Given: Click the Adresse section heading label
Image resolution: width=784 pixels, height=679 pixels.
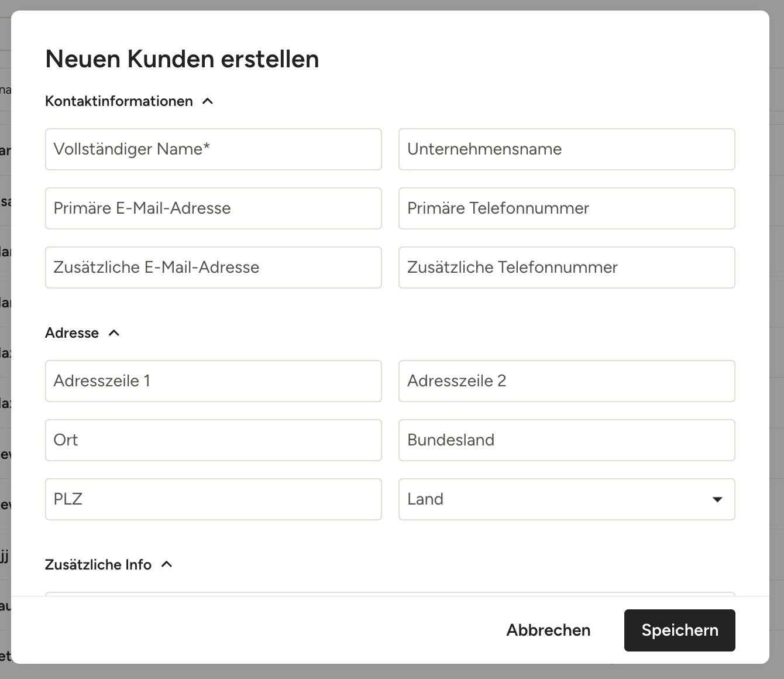Looking at the screenshot, I should coord(72,333).
